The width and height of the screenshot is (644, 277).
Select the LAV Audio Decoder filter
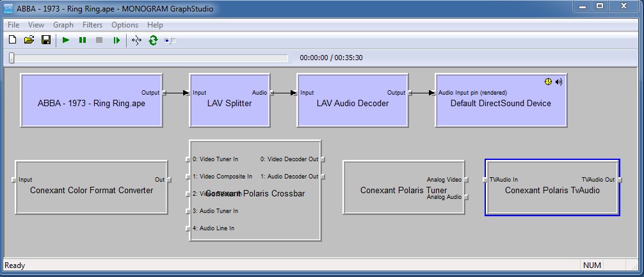pyautogui.click(x=352, y=100)
